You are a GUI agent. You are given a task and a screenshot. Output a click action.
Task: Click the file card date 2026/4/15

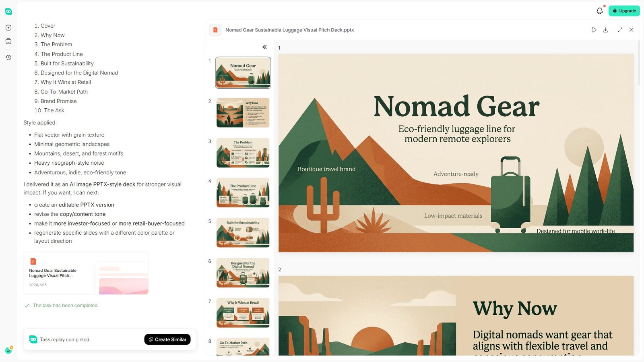[x=38, y=285]
